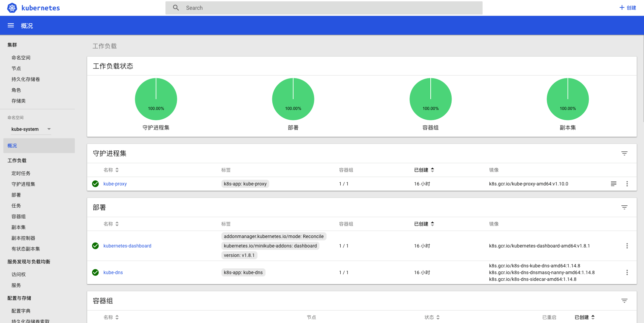644x323 pixels.
Task: Open 持久化存储卷 in the sidebar
Action: click(26, 79)
